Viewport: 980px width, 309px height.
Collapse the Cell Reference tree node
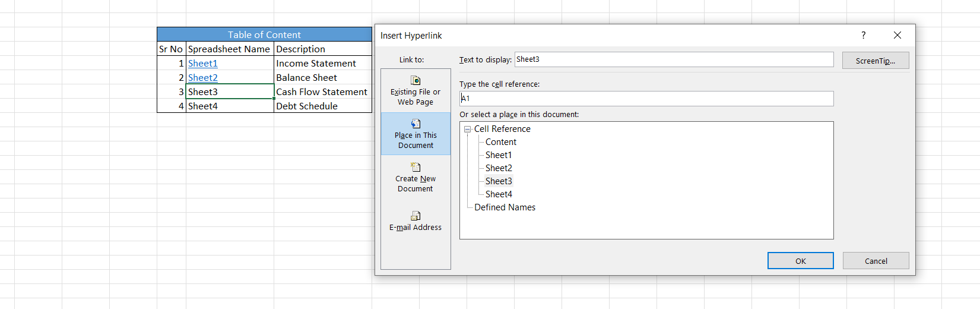(467, 129)
